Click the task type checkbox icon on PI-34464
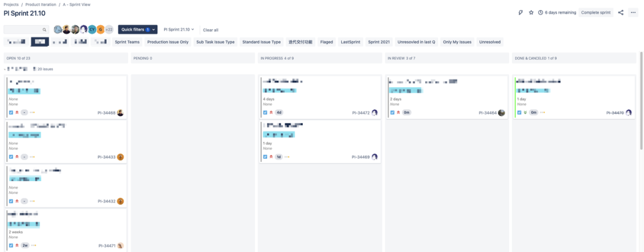This screenshot has width=644, height=252. click(x=392, y=112)
